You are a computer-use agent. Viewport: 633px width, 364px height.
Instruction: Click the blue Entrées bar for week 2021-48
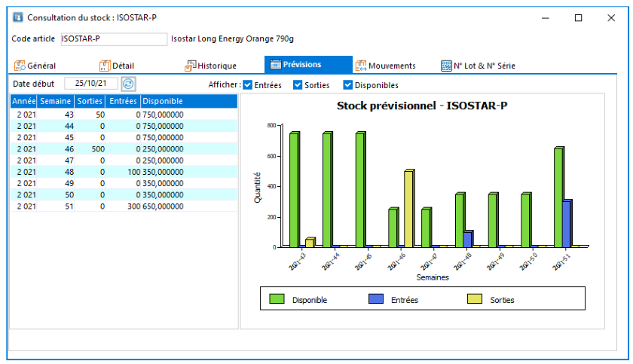tap(468, 239)
